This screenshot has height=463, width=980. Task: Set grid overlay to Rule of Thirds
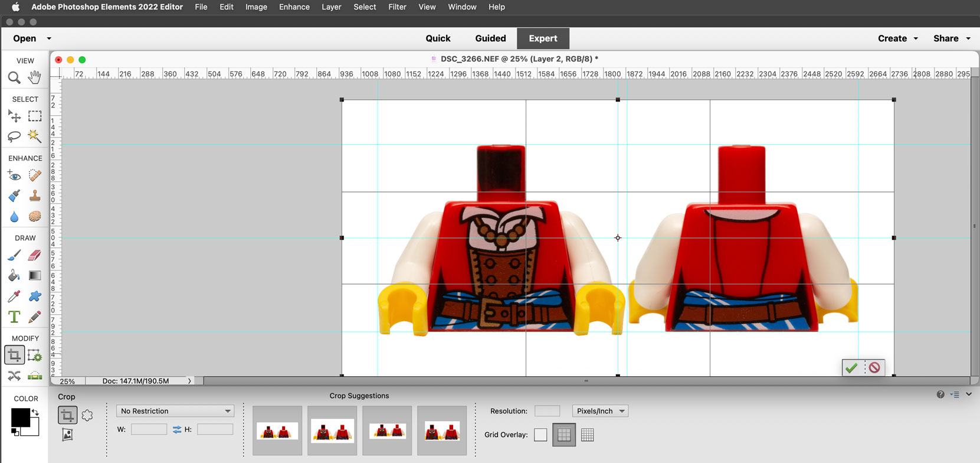[564, 435]
